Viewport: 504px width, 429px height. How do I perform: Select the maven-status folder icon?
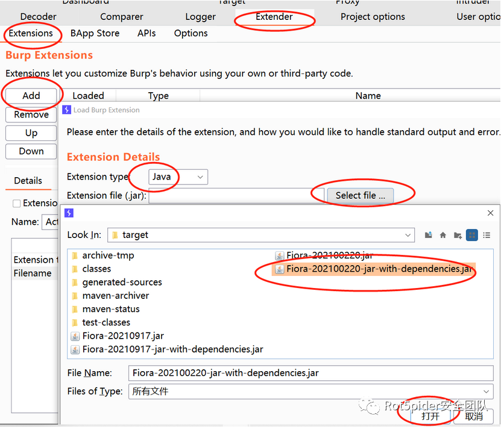pyautogui.click(x=75, y=310)
